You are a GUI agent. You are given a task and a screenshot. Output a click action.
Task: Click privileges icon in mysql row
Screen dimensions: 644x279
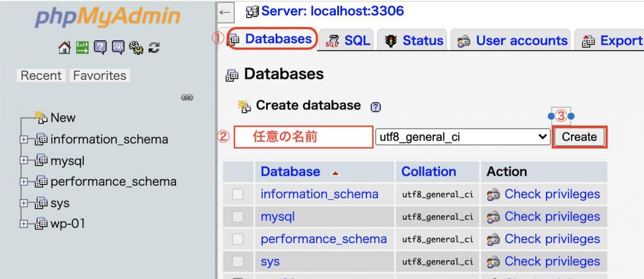[x=493, y=217]
